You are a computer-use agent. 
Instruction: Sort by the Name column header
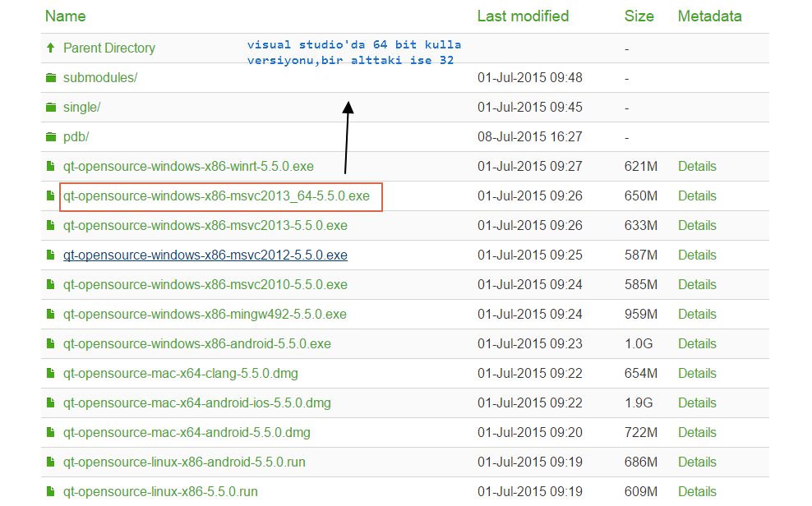pyautogui.click(x=65, y=16)
